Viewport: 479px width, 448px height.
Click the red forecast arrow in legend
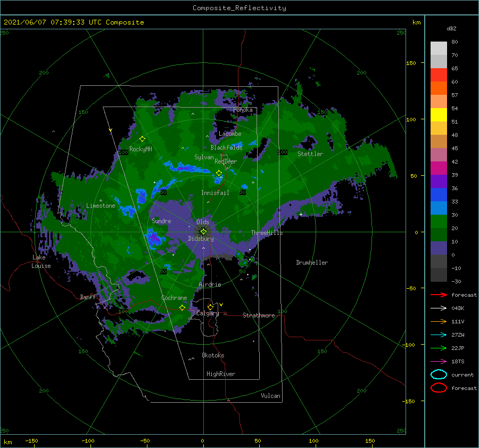439,295
